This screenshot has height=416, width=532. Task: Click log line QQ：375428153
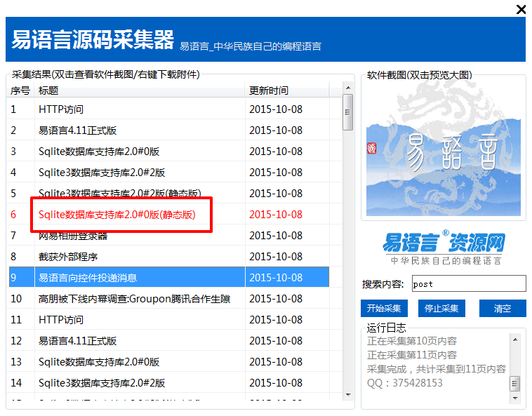tap(404, 383)
